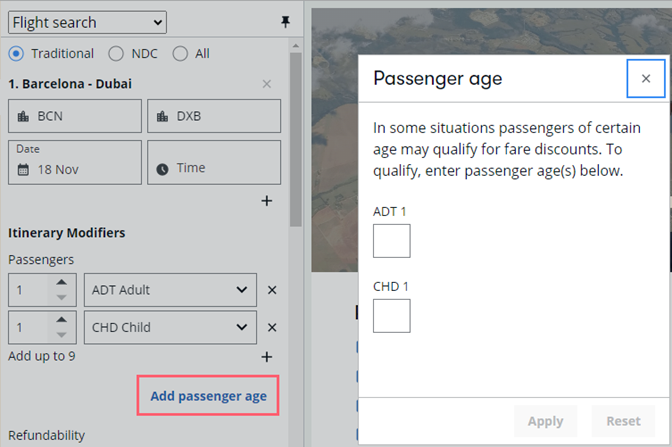Click the ADT 1 age input box
672x447 pixels.
coord(391,241)
